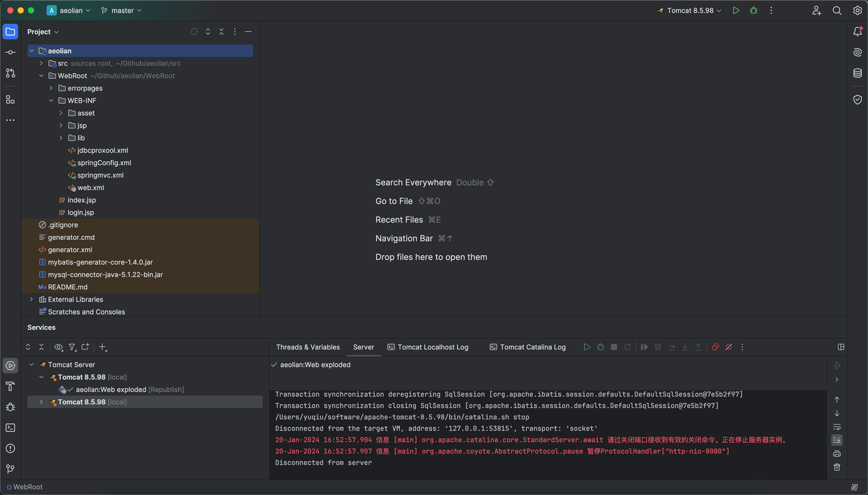Open the security shield tool window
Screen dimensions: 868x495
tap(858, 100)
